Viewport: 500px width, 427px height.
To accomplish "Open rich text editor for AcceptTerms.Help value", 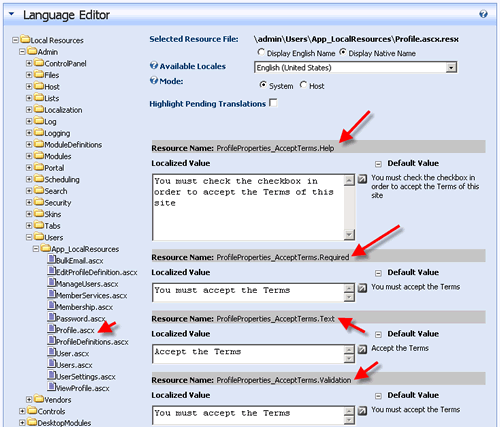I will click(362, 179).
